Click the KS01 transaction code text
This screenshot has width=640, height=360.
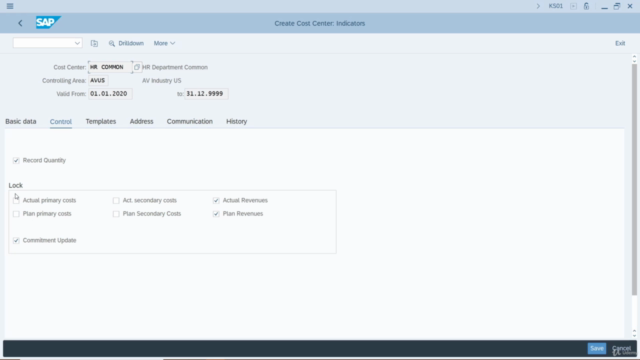[556, 6]
